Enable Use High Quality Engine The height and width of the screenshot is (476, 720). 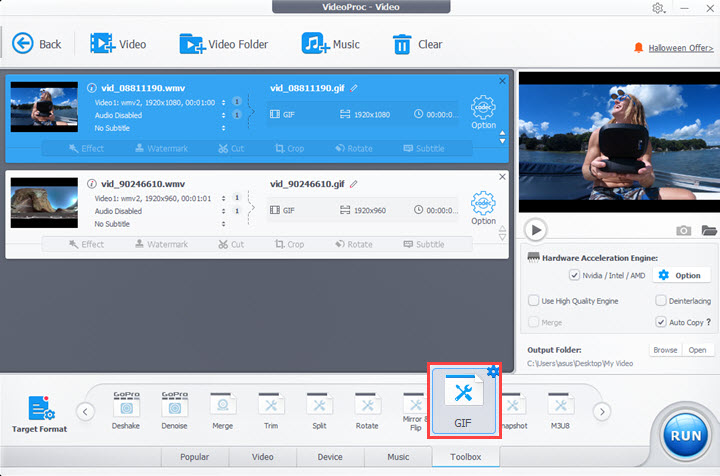(533, 301)
